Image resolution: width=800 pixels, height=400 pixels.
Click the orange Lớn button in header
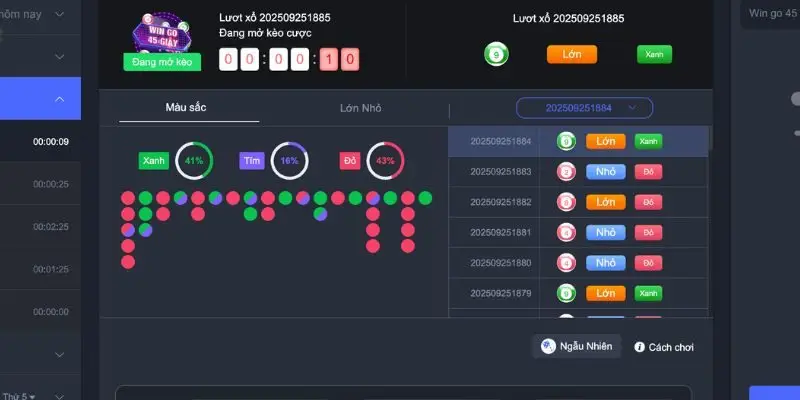(571, 54)
